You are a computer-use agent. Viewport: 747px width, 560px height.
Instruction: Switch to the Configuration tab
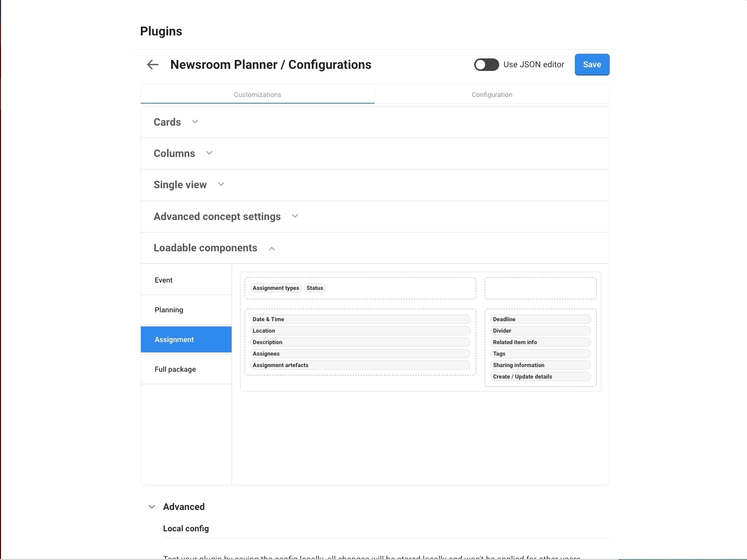pyautogui.click(x=491, y=94)
